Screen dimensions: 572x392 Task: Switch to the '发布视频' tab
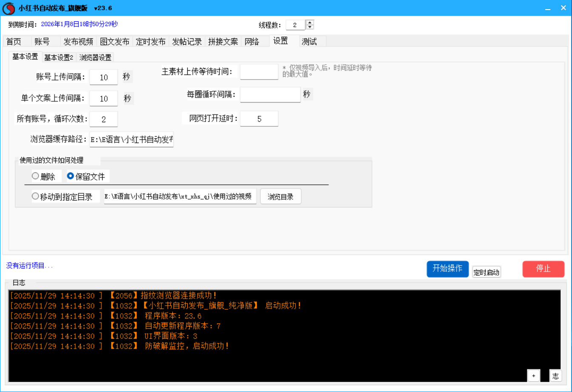tap(78, 42)
